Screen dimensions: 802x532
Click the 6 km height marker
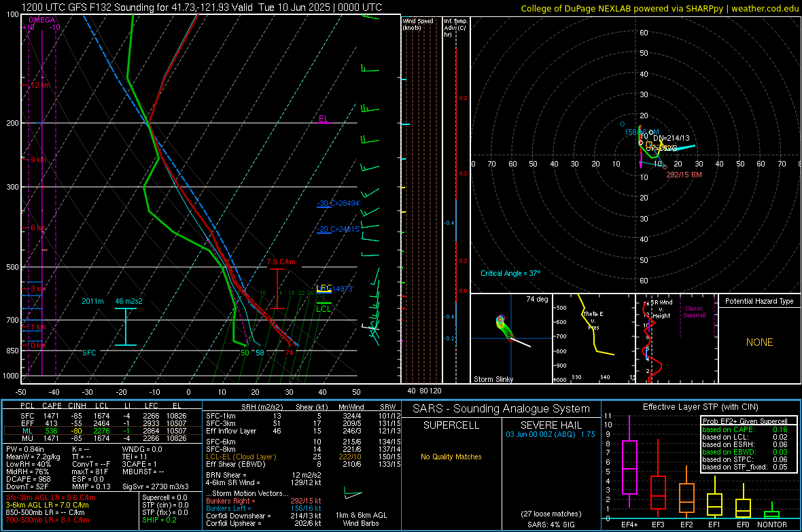click(37, 228)
